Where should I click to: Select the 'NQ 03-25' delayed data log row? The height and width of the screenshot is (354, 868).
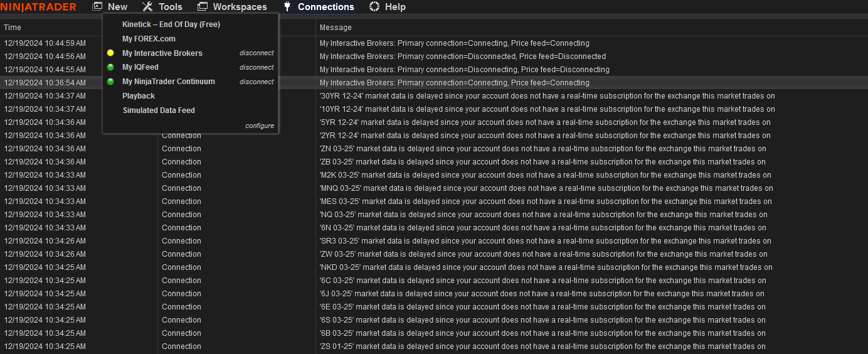[543, 215]
